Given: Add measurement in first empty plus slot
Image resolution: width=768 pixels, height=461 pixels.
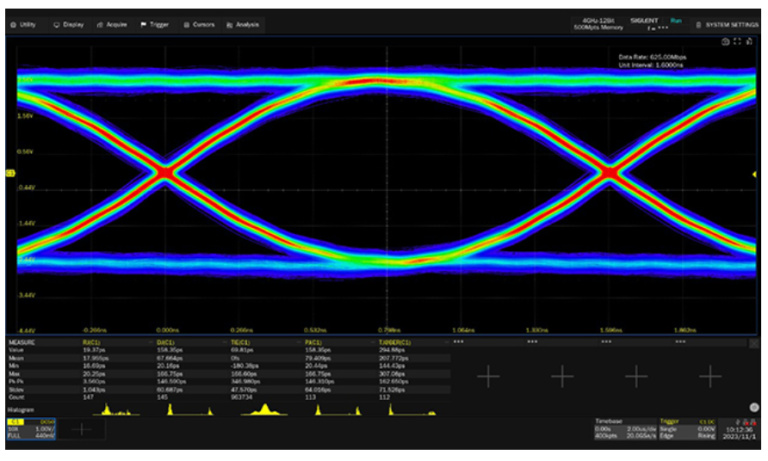Looking at the screenshot, I should (488, 376).
